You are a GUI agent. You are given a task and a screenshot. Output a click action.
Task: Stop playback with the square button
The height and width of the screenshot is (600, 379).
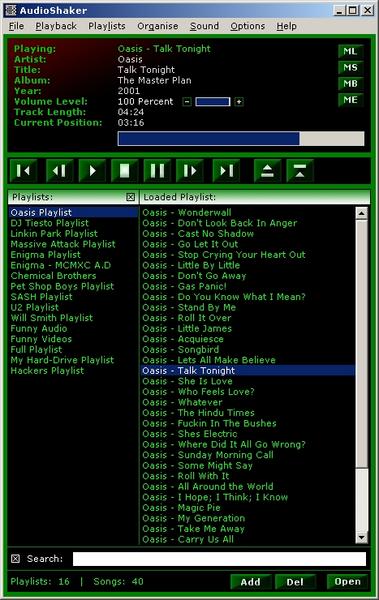point(124,171)
